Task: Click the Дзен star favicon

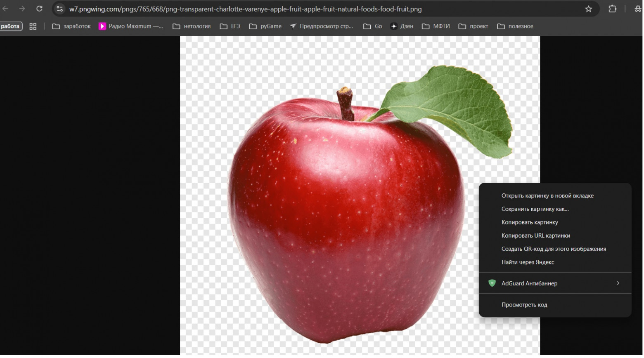Action: [x=394, y=26]
